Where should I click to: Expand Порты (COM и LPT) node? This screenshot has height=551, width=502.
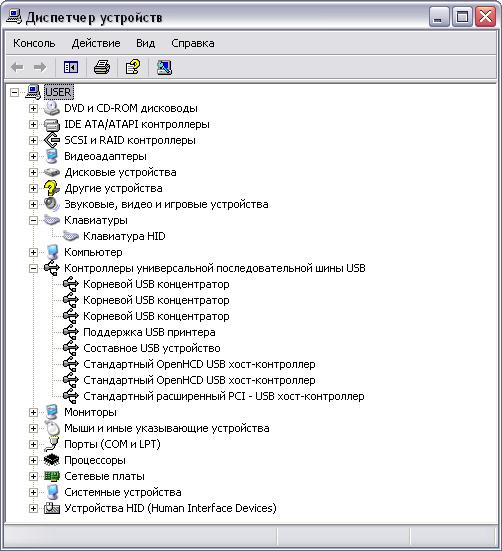[33, 444]
